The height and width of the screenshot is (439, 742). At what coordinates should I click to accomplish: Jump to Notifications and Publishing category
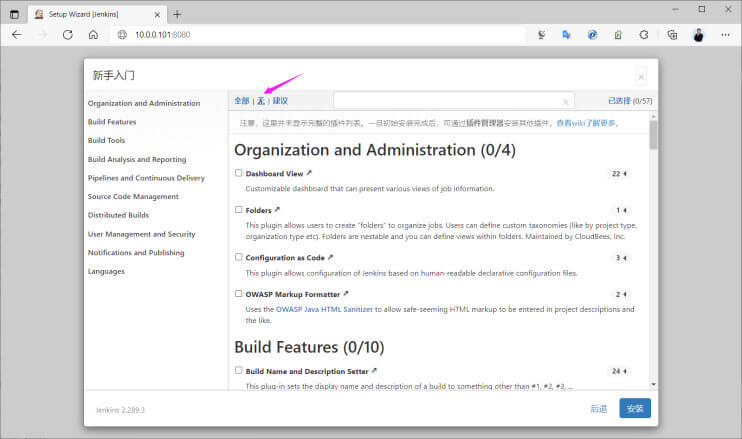click(x=136, y=253)
